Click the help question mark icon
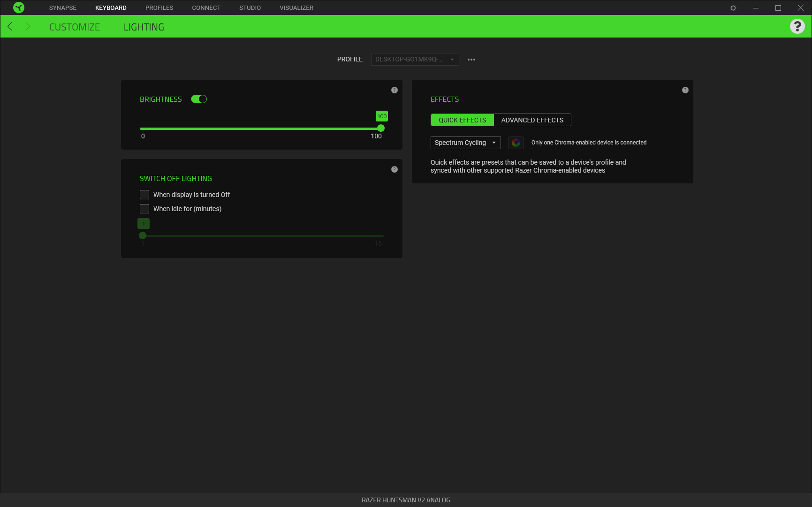The image size is (812, 507). tap(797, 26)
